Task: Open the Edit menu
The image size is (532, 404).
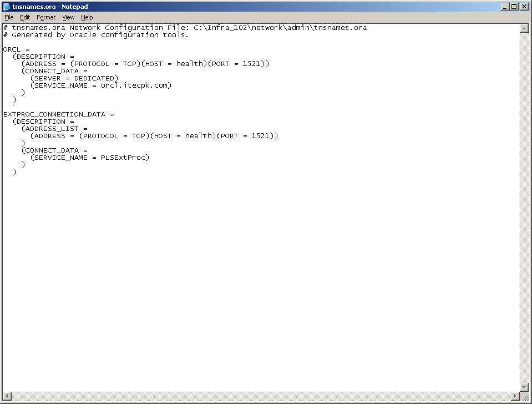Action: pos(25,17)
